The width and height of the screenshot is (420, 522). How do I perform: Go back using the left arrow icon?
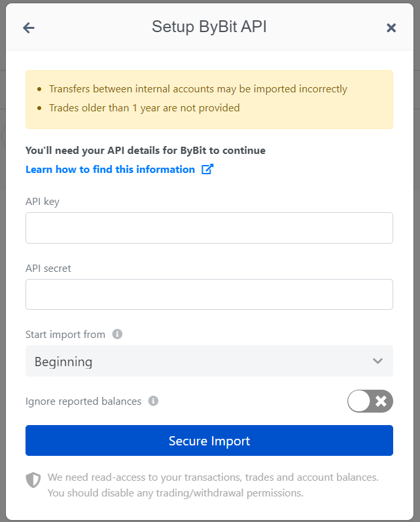pyautogui.click(x=28, y=28)
